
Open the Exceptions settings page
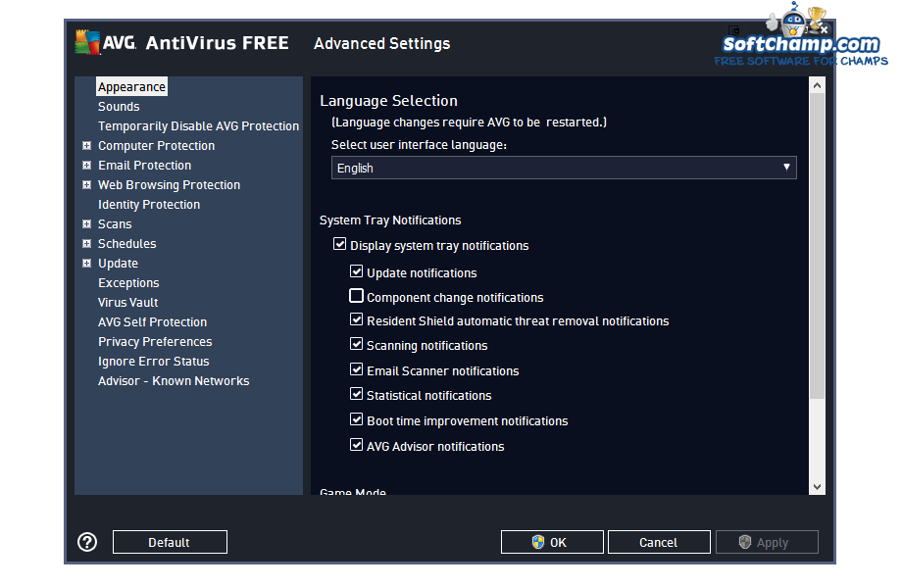[128, 283]
